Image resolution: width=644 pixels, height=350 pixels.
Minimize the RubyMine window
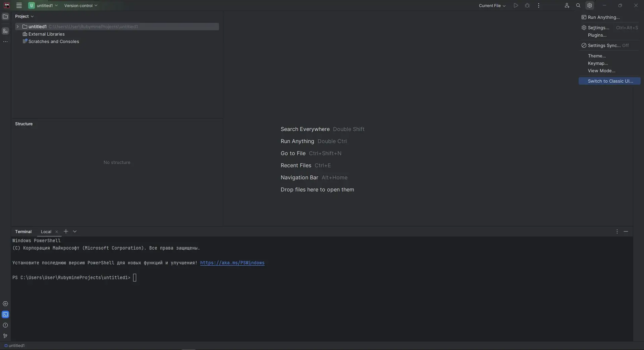tap(604, 5)
